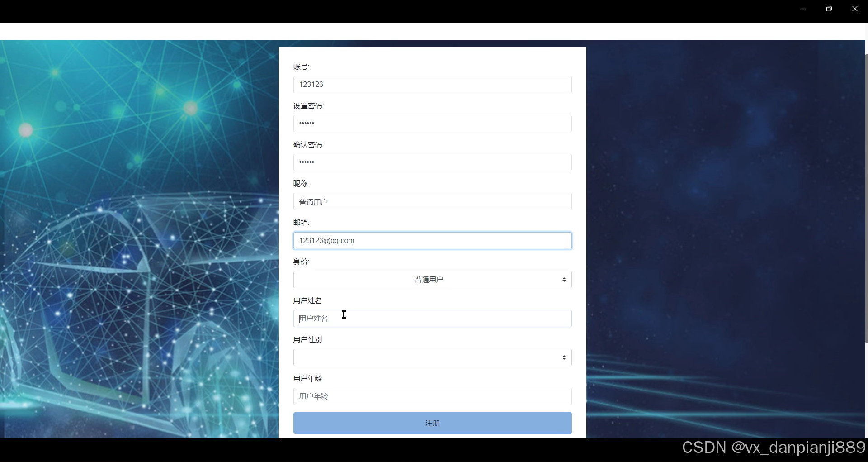This screenshot has height=462, width=868.
Task: Click the 用户年龄 label above the field
Action: pos(307,379)
